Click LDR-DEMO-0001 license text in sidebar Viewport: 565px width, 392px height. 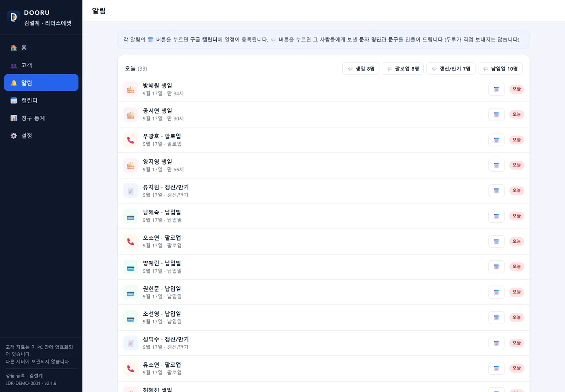pos(23,384)
